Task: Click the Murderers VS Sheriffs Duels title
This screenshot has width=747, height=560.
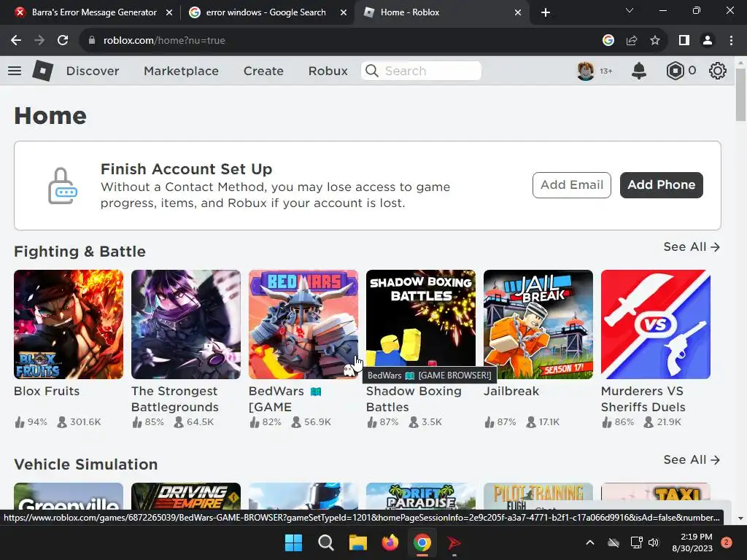Action: click(643, 399)
